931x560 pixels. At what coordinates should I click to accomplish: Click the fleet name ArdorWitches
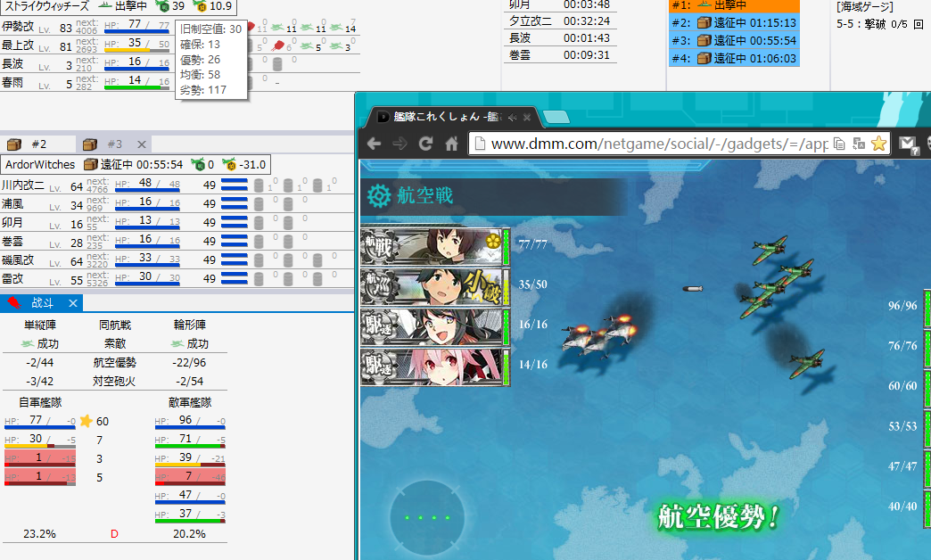pyautogui.click(x=40, y=164)
